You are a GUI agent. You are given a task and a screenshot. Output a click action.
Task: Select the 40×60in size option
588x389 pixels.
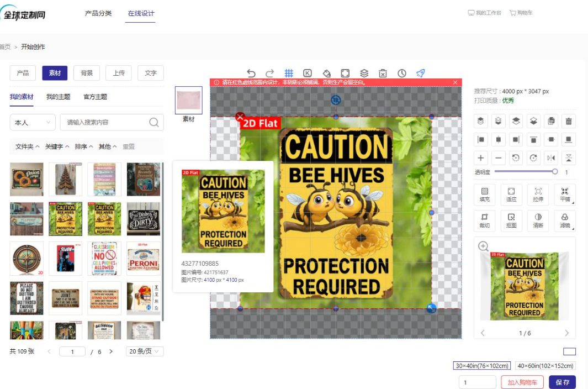[545, 366]
